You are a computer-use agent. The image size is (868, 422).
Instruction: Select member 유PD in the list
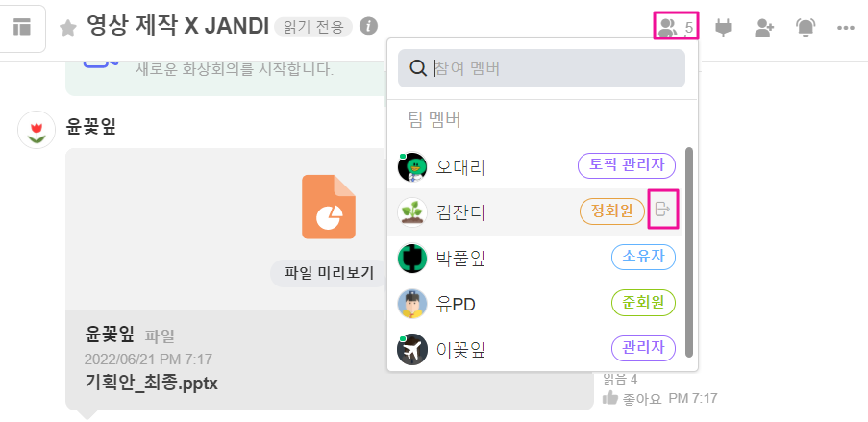tap(457, 305)
